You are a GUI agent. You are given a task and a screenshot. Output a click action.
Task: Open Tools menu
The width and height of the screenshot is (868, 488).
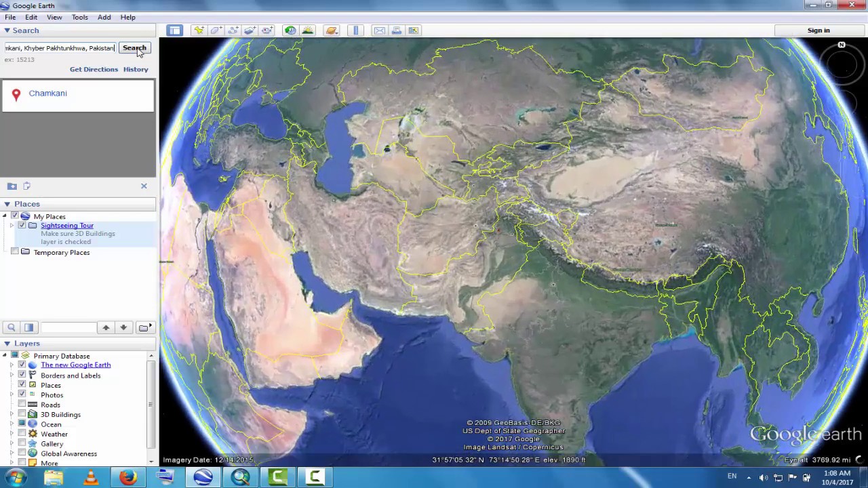pos(79,17)
